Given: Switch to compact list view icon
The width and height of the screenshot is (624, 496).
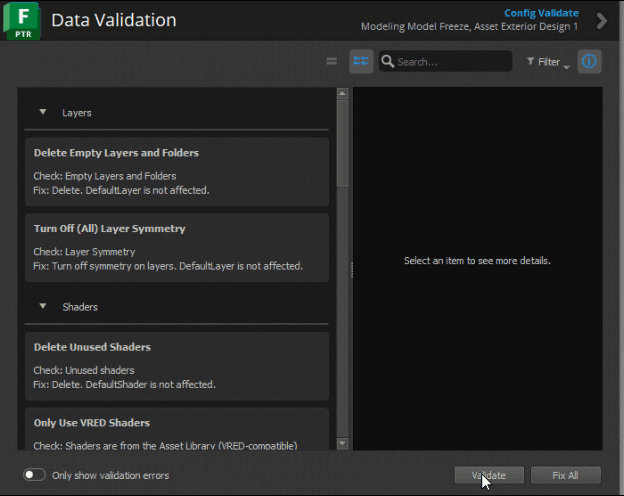Looking at the screenshot, I should (332, 61).
